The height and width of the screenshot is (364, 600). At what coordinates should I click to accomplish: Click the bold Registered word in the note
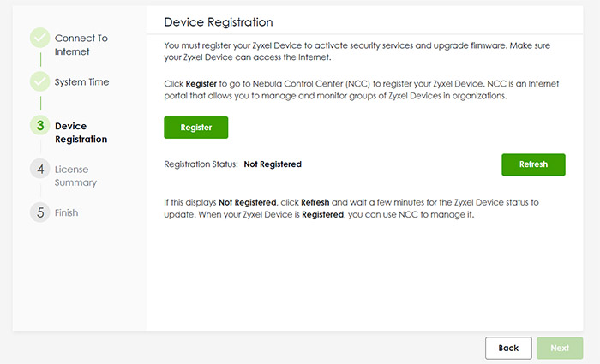[322, 214]
